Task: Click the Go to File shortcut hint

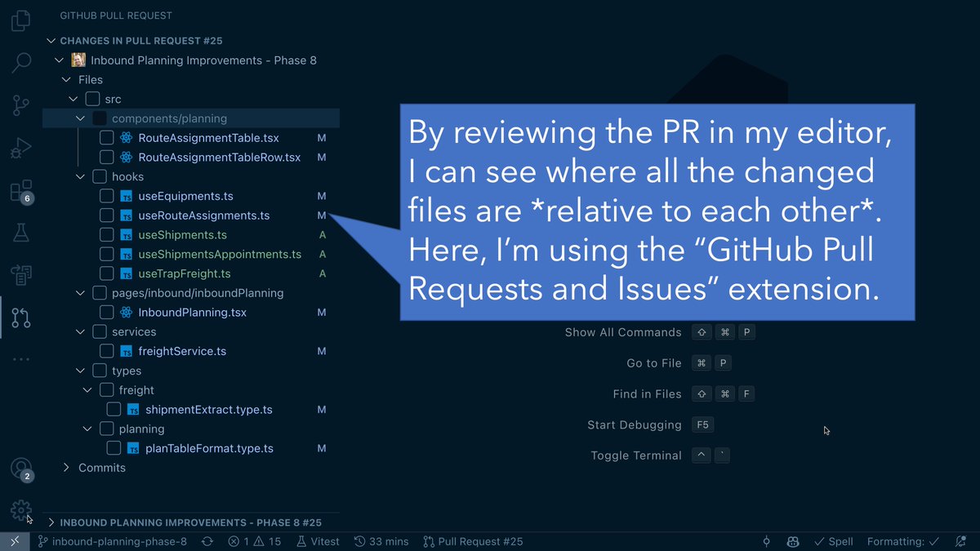Action: click(x=654, y=363)
